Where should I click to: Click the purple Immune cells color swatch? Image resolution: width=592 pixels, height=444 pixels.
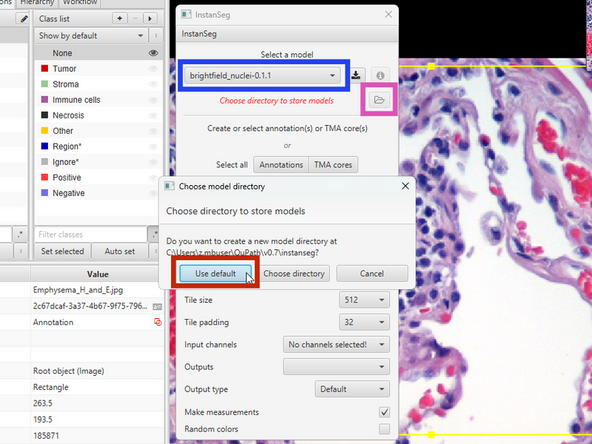45,99
